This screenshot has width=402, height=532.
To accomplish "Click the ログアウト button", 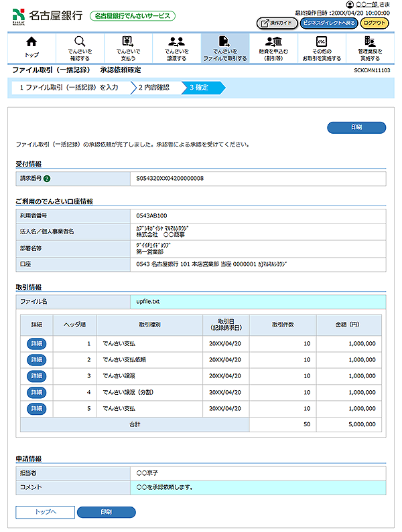I will point(374,23).
